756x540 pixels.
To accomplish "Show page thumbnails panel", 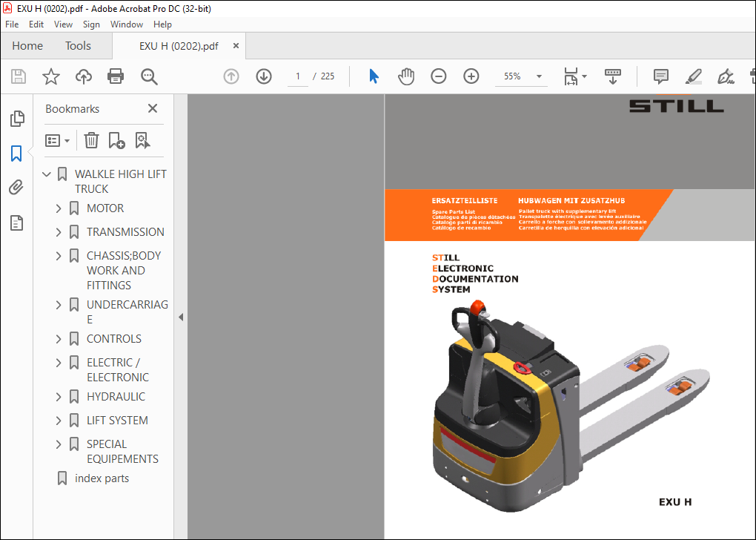I will point(17,118).
